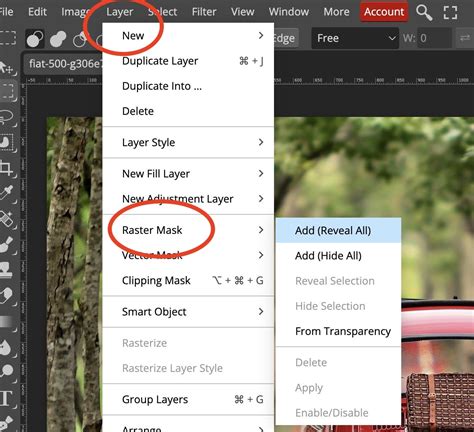Viewport: 474px width, 432px height.
Task: Click the search magnifier icon
Action: click(424, 12)
